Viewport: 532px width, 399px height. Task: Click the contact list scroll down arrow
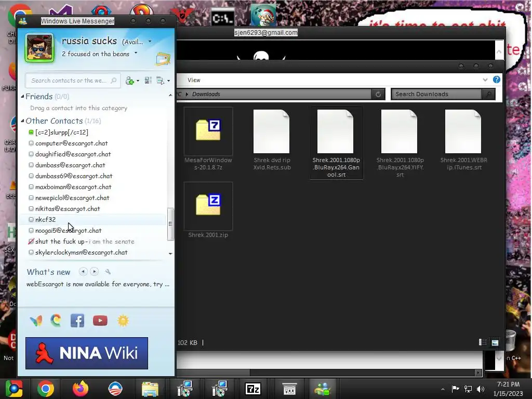click(x=170, y=254)
